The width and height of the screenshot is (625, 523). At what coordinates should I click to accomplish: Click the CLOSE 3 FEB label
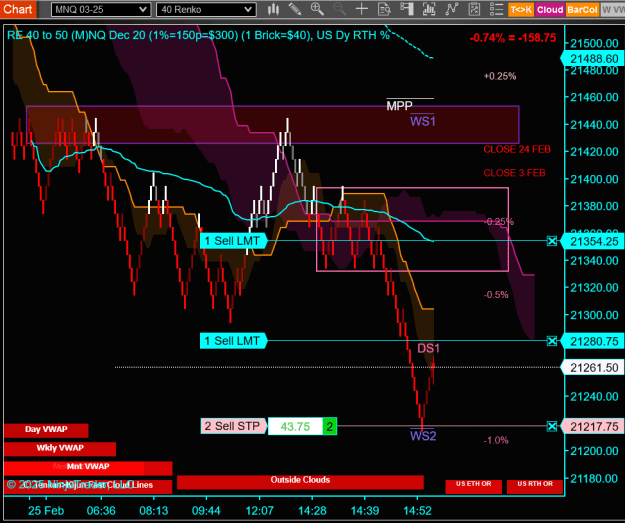[514, 173]
